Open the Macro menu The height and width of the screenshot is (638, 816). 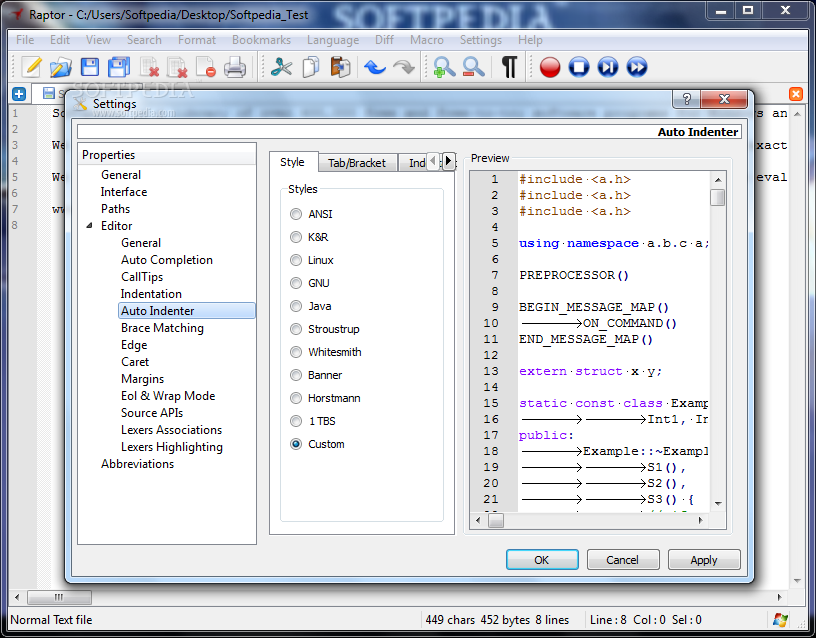pyautogui.click(x=427, y=40)
